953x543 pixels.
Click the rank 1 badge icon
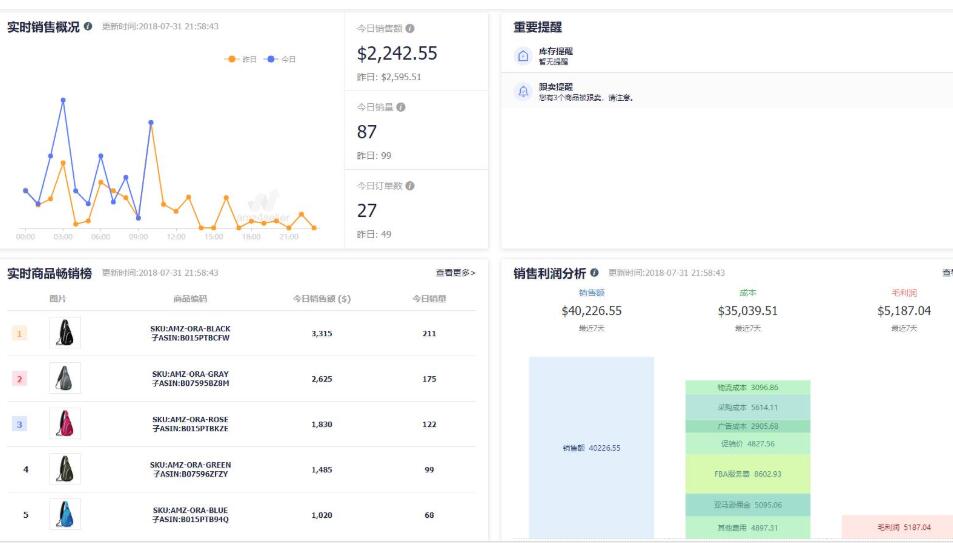click(21, 333)
